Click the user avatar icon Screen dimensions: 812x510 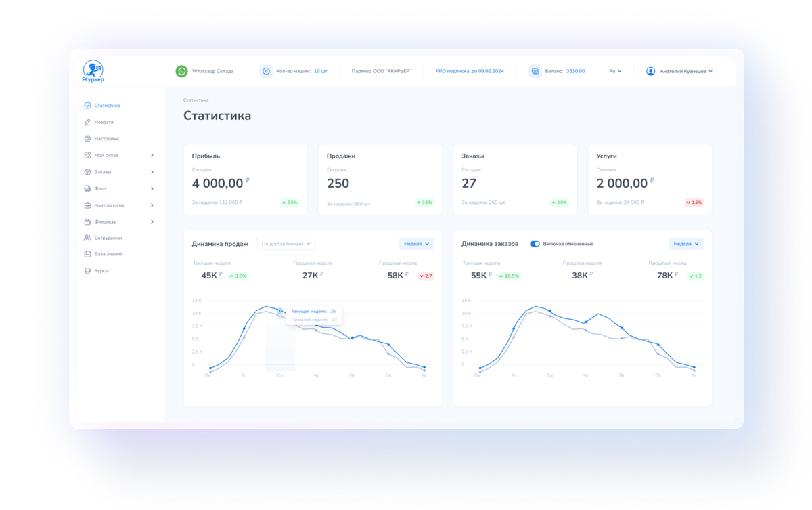coord(650,71)
